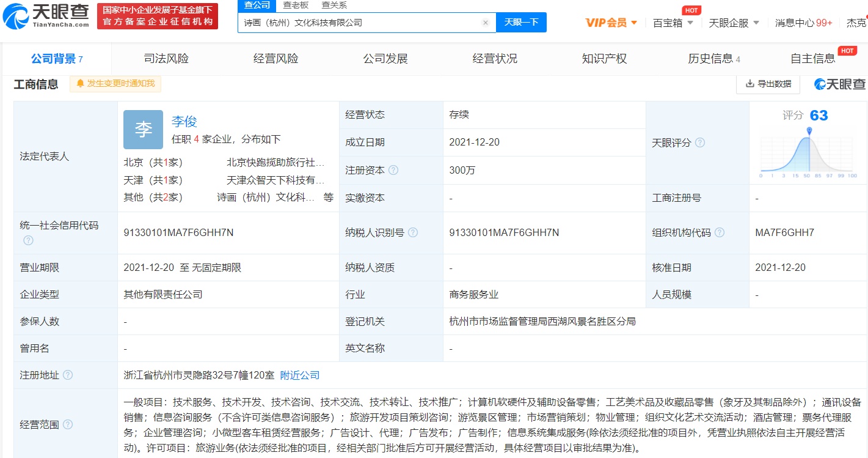The width and height of the screenshot is (868, 458).
Task: Click the blue 李 avatar tile
Action: tap(143, 130)
